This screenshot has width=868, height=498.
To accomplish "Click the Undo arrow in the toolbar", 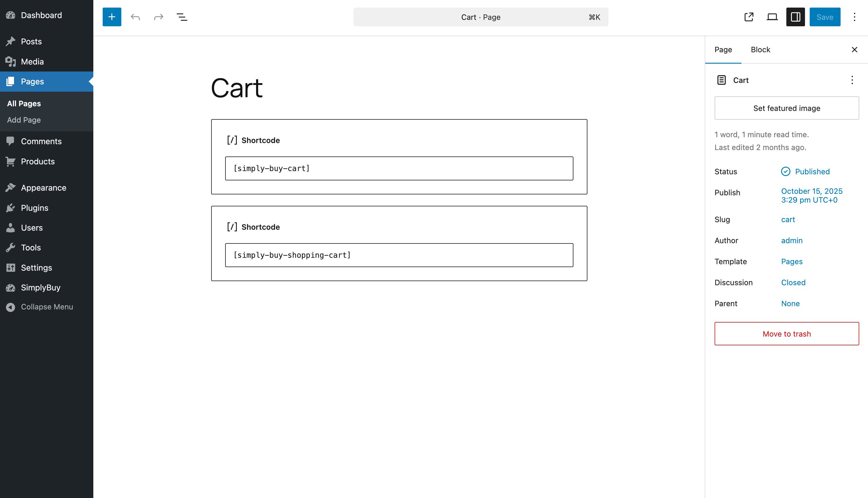I will 135,17.
